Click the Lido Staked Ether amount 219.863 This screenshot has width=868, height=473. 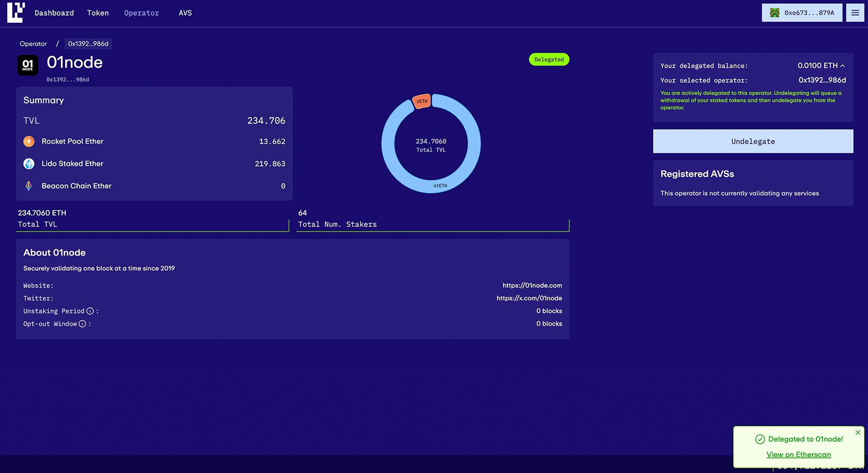[x=270, y=164]
